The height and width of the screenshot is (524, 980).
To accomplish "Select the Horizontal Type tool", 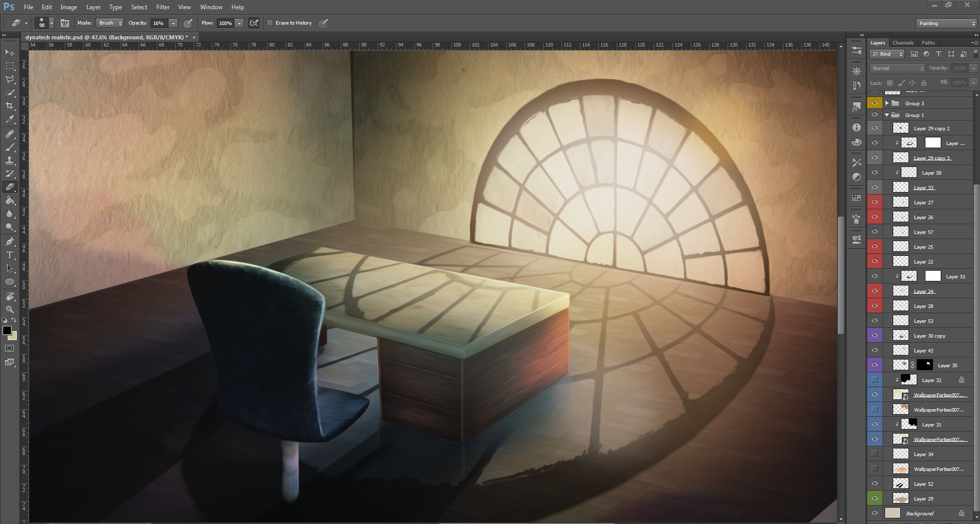I will click(x=10, y=255).
